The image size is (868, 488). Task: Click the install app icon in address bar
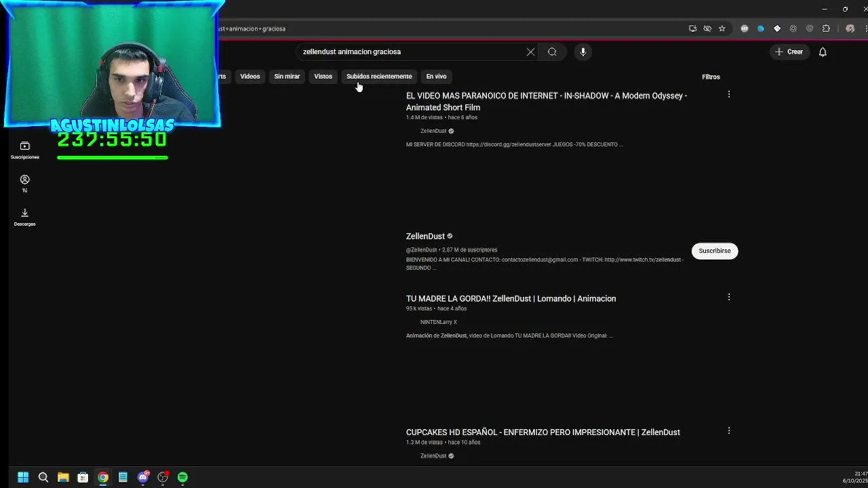[692, 28]
